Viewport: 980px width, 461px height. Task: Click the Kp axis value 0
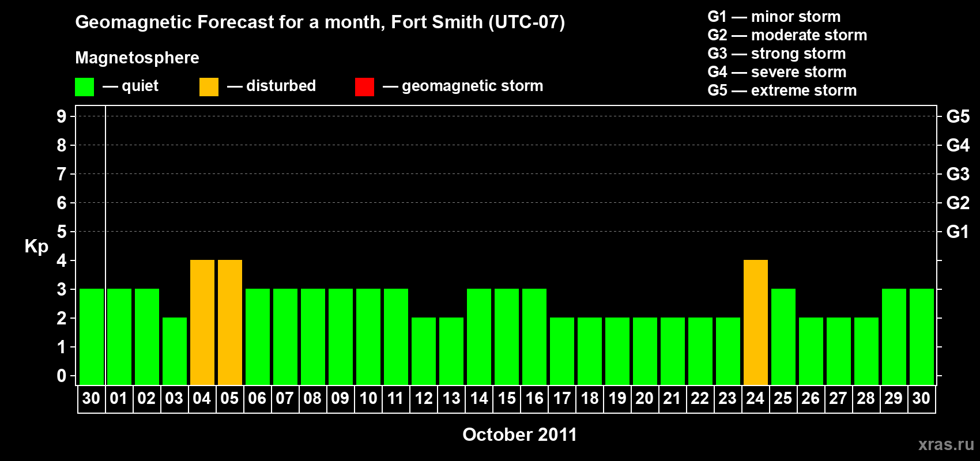pos(62,376)
